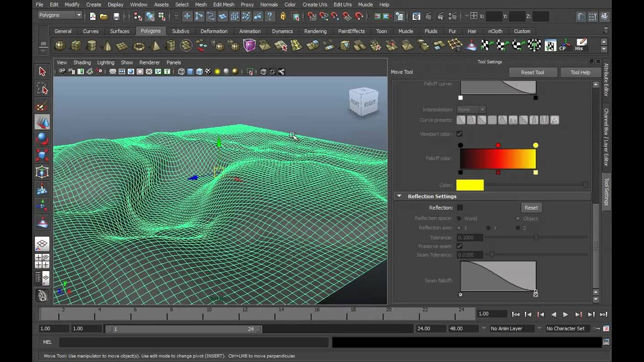
Task: Switch to the Rendering shelf tab
Action: (315, 31)
